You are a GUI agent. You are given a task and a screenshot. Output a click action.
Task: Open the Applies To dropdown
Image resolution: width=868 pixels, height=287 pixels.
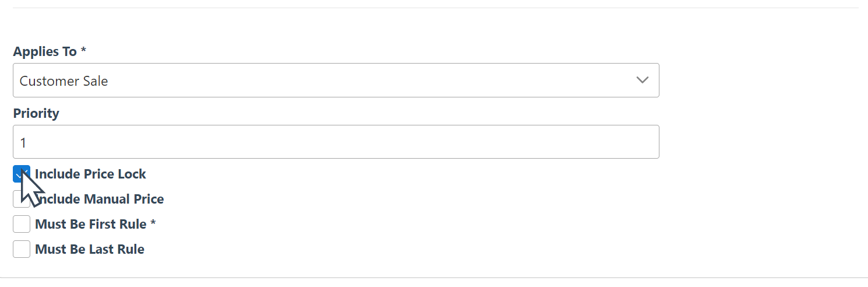[x=336, y=80]
